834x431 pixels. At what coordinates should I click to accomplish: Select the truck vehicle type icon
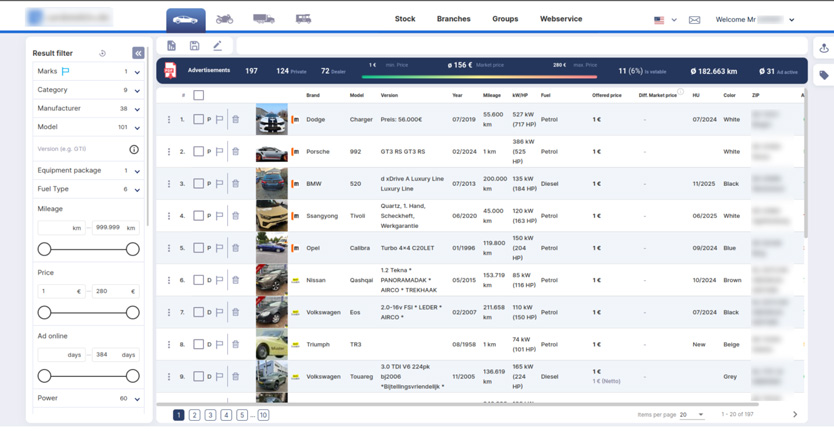[263, 19]
